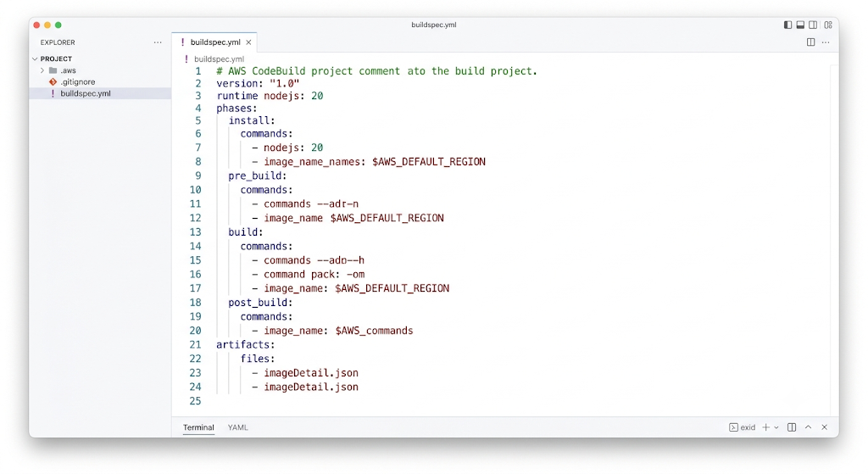The image size is (868, 474).
Task: Close the bottom panel
Action: tap(824, 427)
